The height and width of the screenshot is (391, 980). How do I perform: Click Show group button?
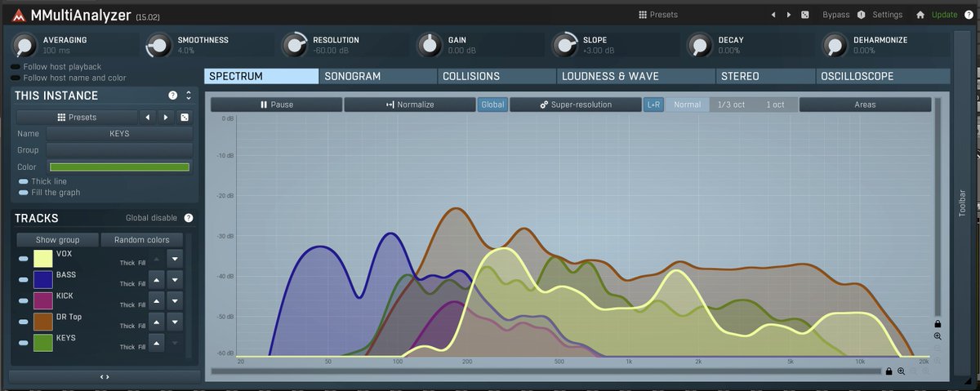[58, 240]
